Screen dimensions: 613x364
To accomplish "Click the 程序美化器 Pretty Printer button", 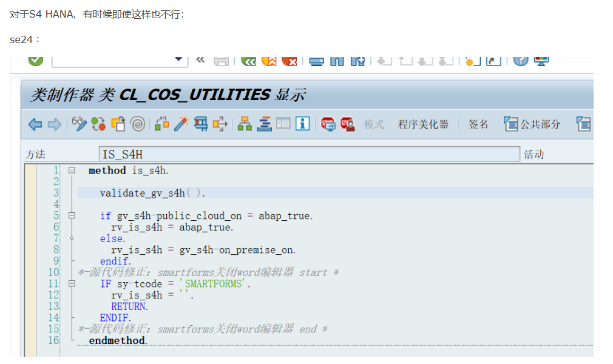I will coord(424,124).
